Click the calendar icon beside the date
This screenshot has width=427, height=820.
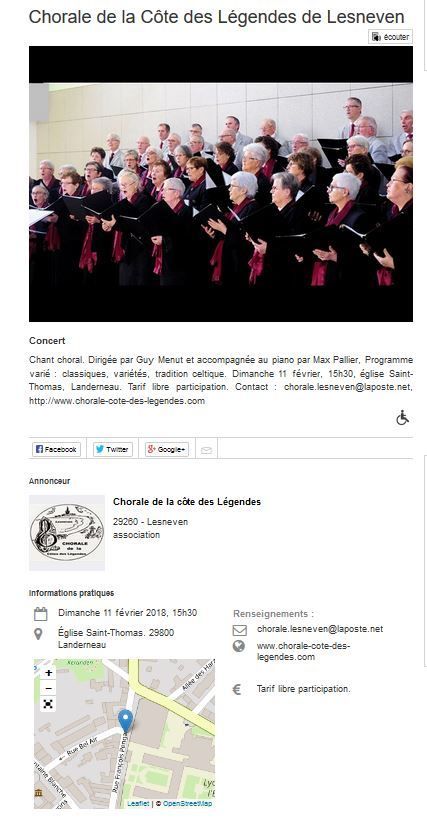[x=40, y=614]
